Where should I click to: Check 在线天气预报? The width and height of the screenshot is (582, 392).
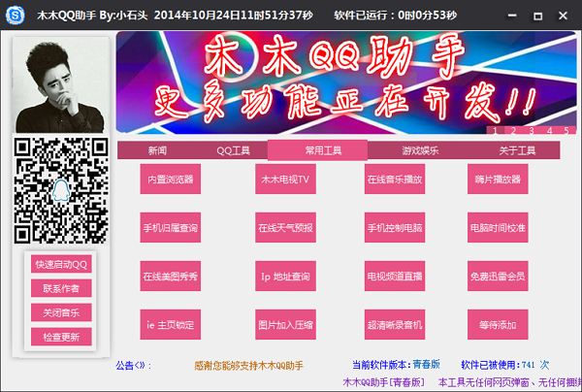tap(285, 228)
